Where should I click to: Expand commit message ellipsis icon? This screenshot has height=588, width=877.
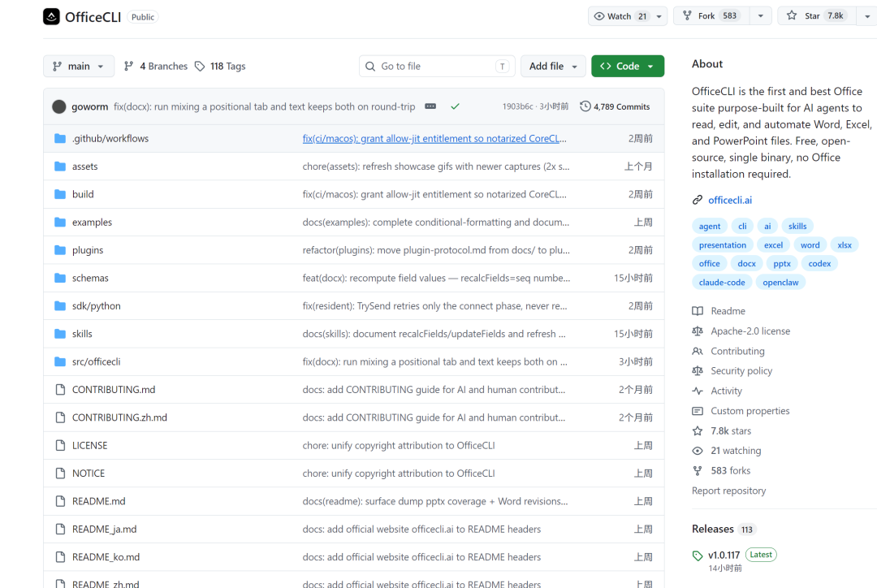pos(430,106)
